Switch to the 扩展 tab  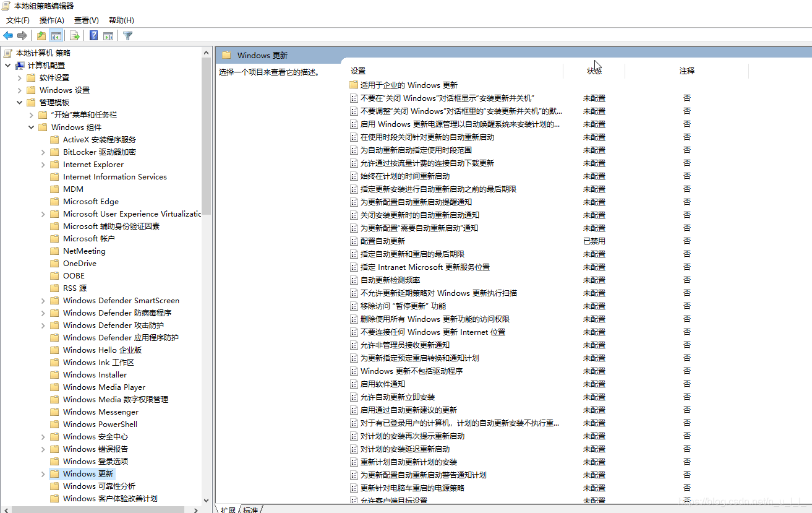(x=228, y=509)
